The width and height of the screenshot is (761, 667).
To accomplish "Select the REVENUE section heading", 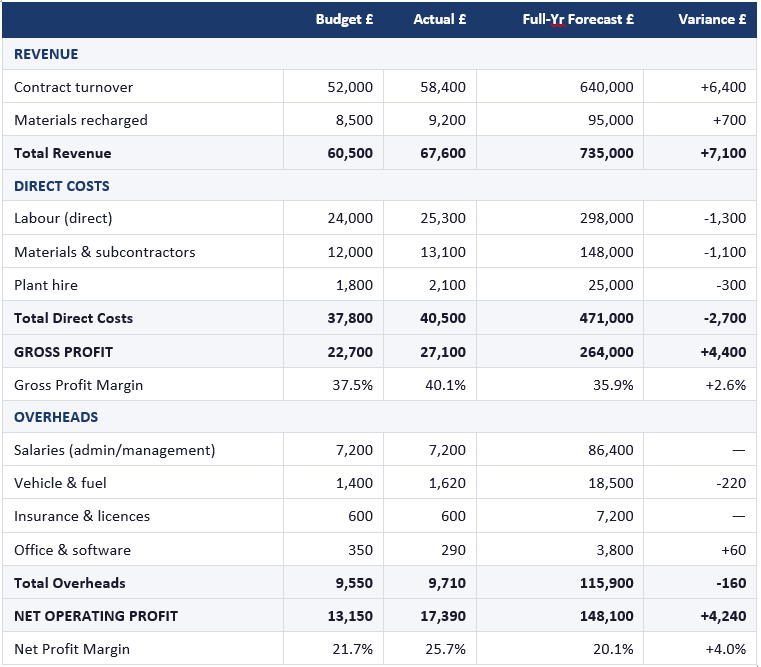I will [x=46, y=54].
